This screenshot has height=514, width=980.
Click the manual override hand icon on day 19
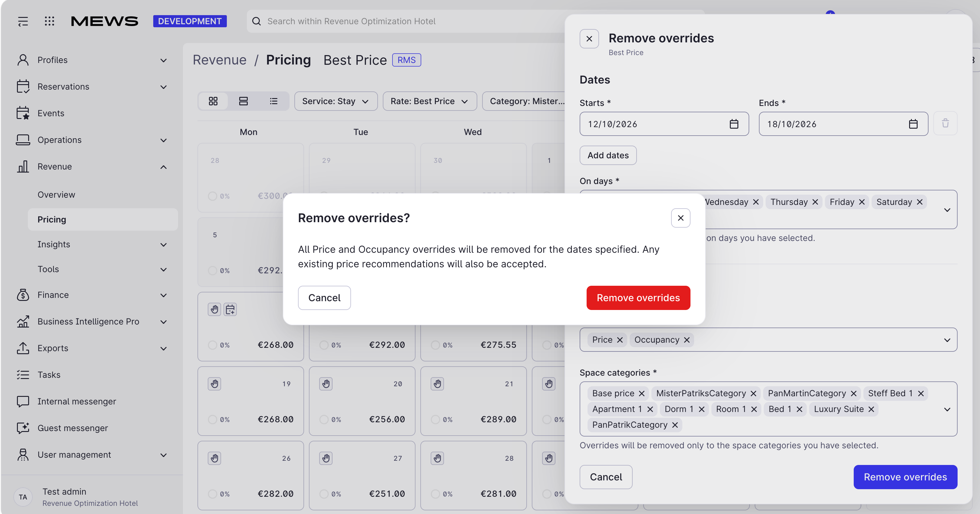pyautogui.click(x=215, y=384)
